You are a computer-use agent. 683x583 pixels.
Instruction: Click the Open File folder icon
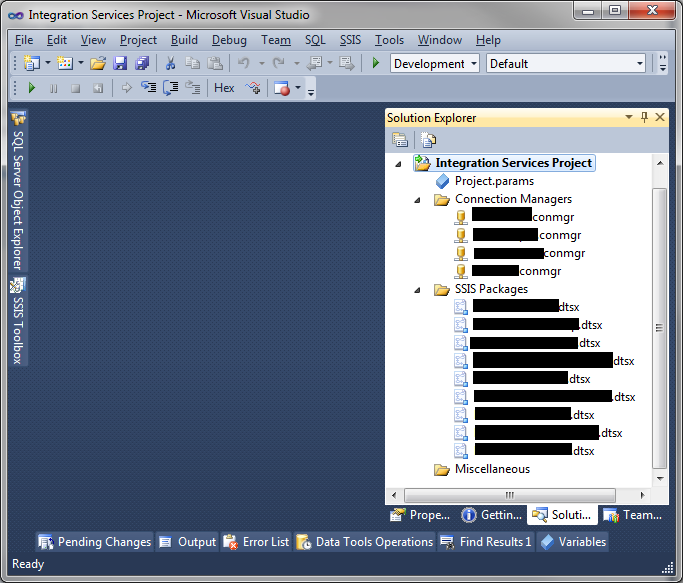tap(98, 63)
